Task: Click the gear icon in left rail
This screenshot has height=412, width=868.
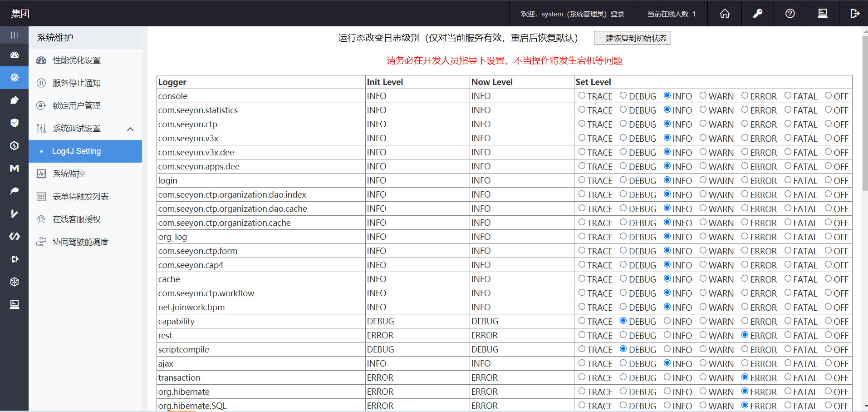Action: 15,78
